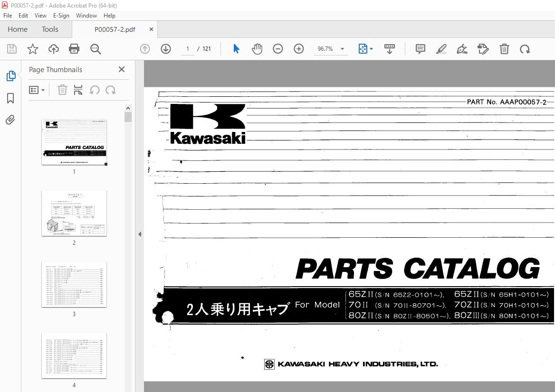This screenshot has height=392, width=555.
Task: Click the scrolling mode keyboard-arrow icon
Action: point(389,49)
